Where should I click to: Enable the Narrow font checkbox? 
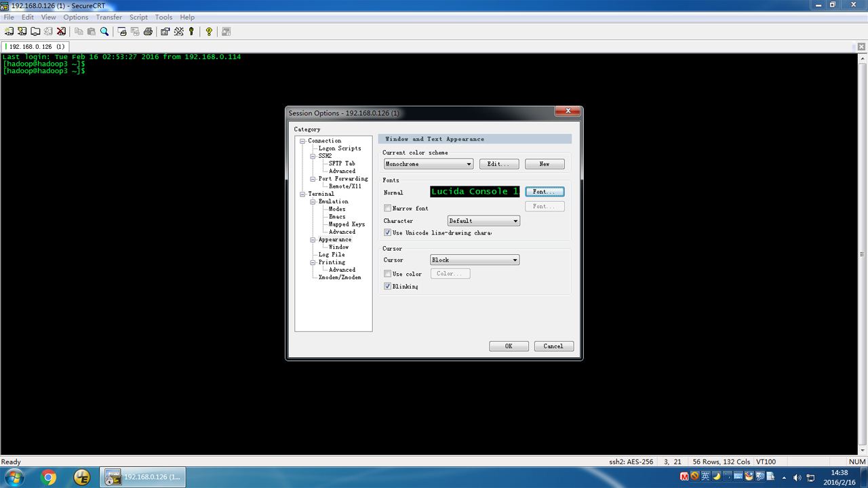(388, 208)
